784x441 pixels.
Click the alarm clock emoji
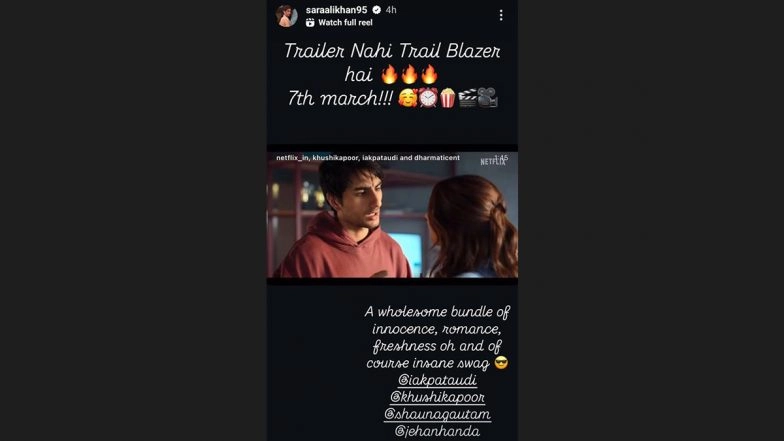click(428, 98)
